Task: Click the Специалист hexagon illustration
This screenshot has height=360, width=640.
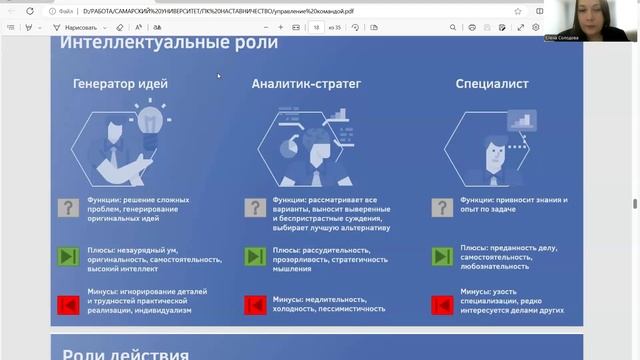Action: click(x=490, y=148)
